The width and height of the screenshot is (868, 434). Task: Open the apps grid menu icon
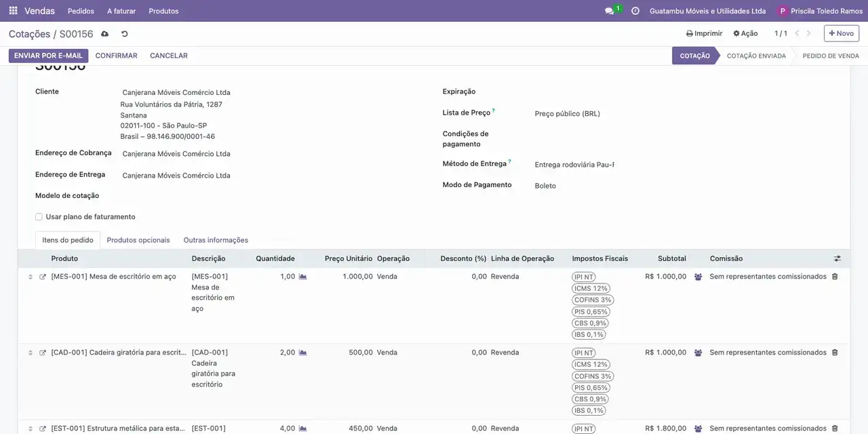pyautogui.click(x=13, y=11)
